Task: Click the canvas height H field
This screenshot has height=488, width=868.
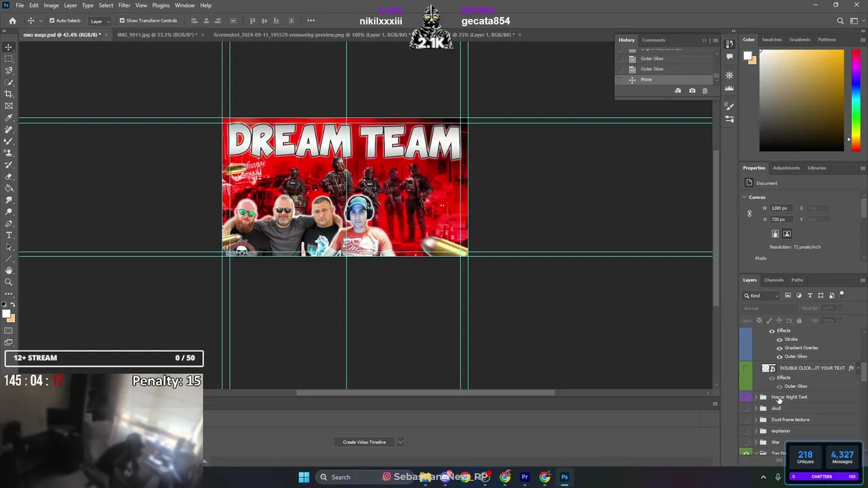Action: [x=781, y=220]
